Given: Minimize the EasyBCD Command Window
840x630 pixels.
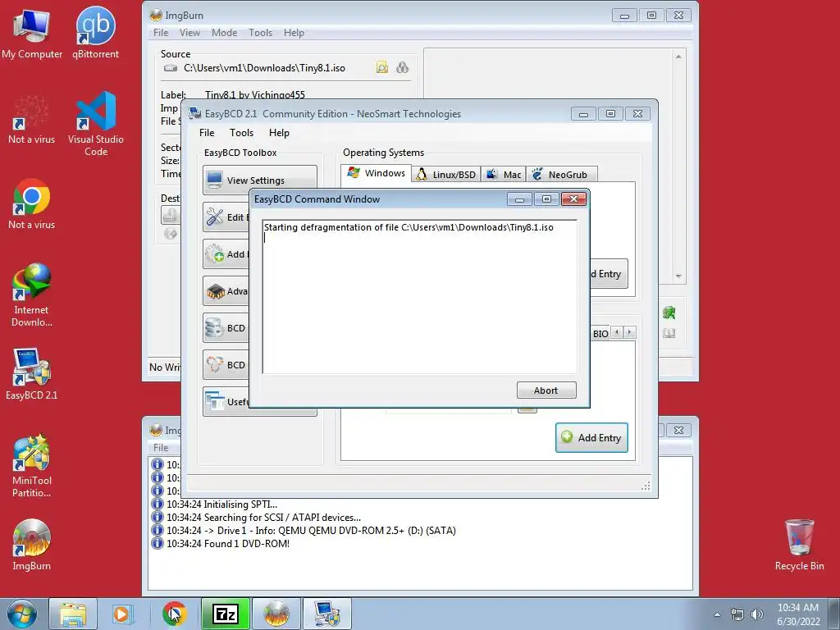Looking at the screenshot, I should point(519,199).
